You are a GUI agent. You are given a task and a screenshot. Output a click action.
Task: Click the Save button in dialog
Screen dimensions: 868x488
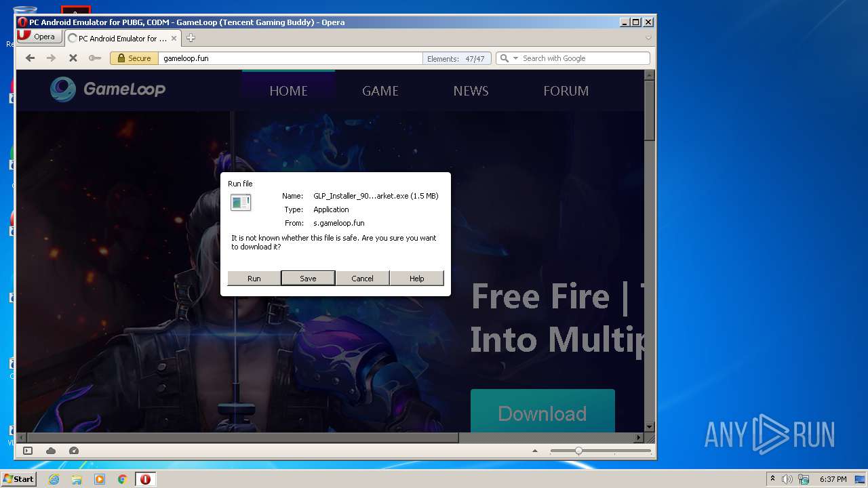(x=308, y=278)
